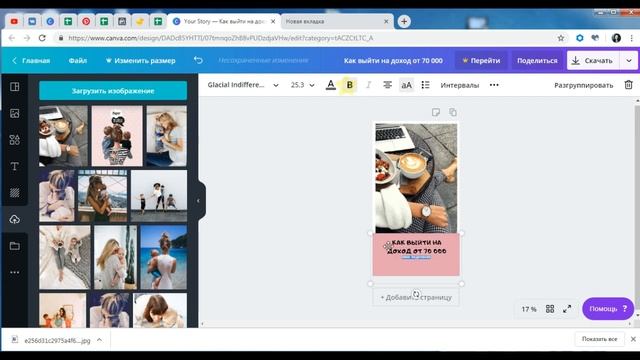Click Загрузить изображение button

click(x=113, y=91)
